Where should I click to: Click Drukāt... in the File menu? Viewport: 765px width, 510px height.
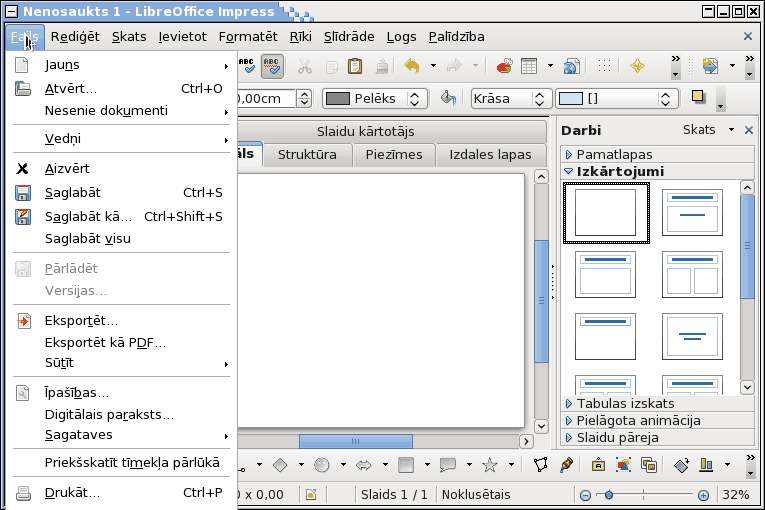(121, 493)
